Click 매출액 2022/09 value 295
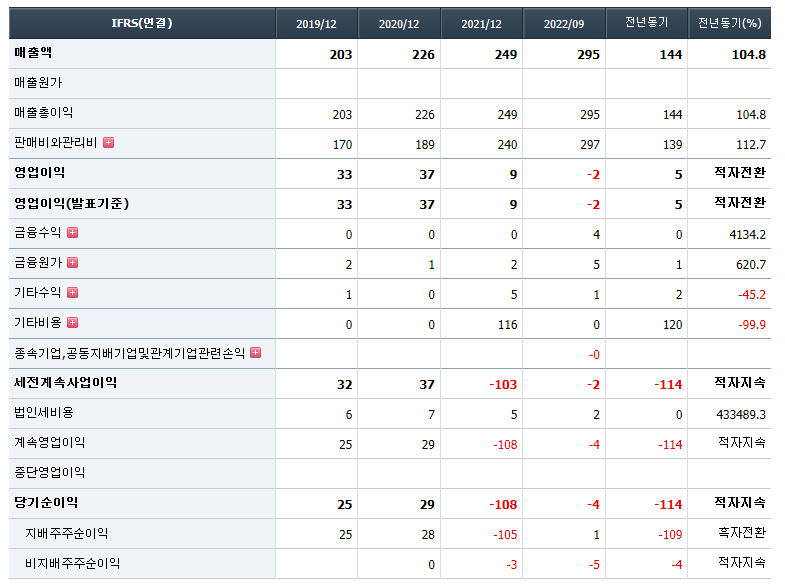The width and height of the screenshot is (785, 585). coord(588,55)
